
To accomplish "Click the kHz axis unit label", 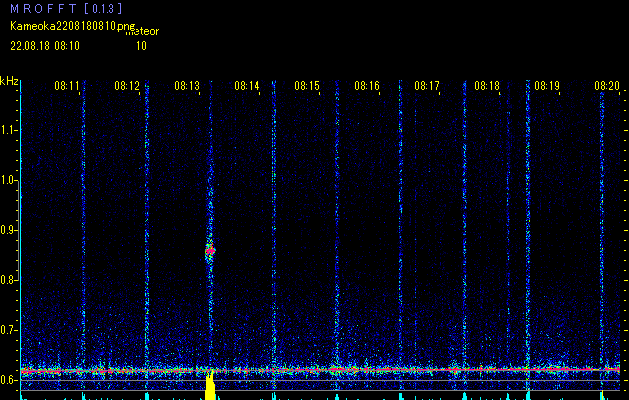I will tap(9, 81).
